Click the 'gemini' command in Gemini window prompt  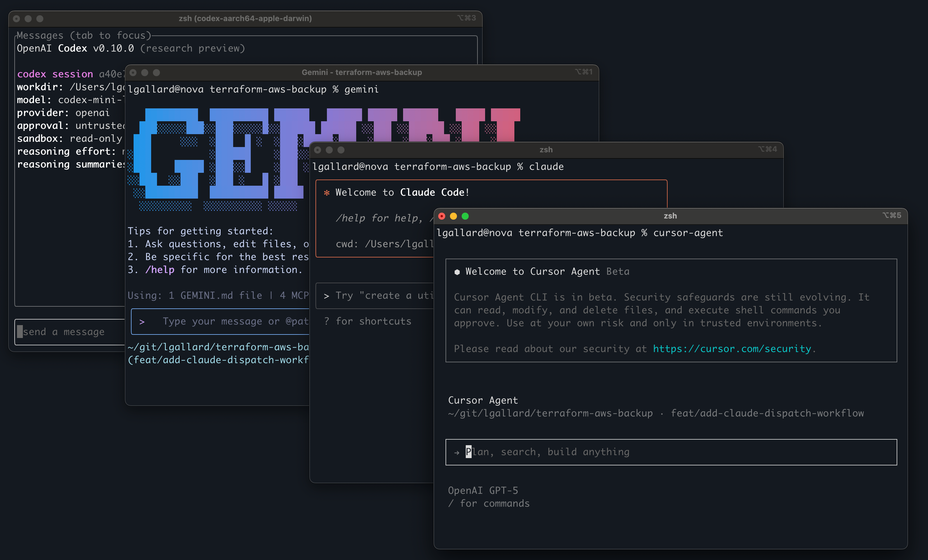(361, 89)
